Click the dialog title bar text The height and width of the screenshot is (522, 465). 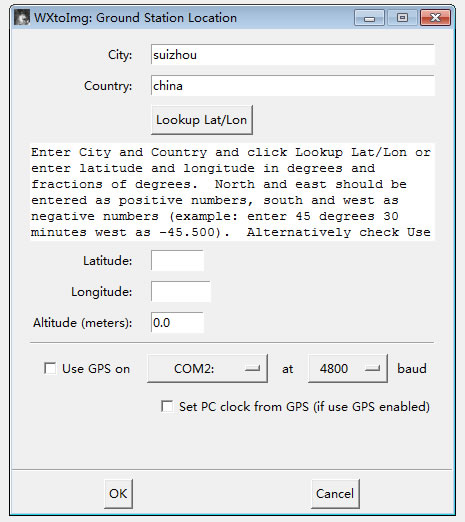(135, 18)
